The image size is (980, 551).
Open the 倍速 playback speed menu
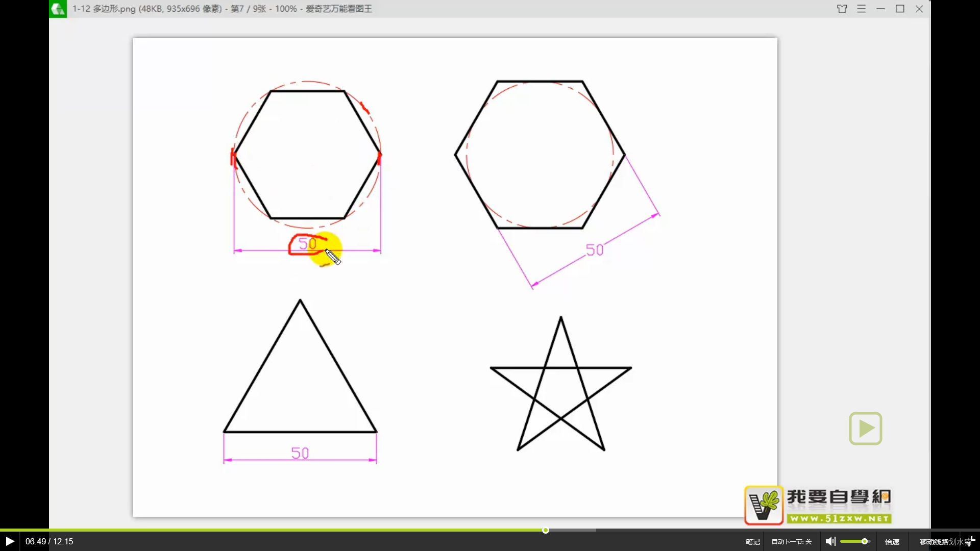click(892, 541)
